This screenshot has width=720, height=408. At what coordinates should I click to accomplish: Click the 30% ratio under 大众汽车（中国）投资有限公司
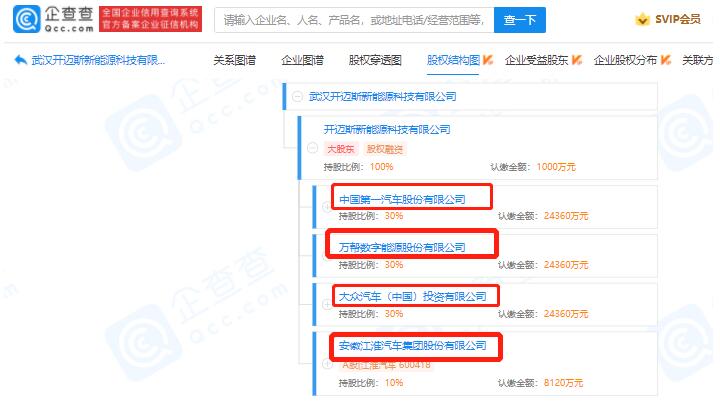tap(394, 314)
